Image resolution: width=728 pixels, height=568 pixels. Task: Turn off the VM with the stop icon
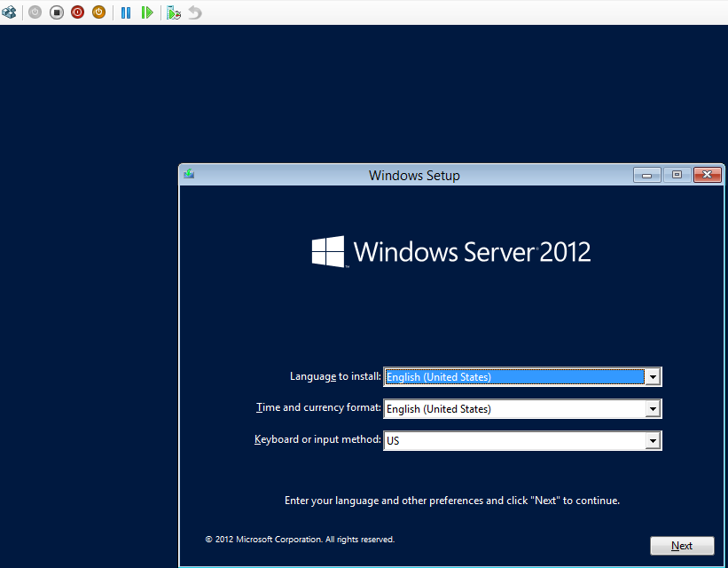tap(57, 12)
